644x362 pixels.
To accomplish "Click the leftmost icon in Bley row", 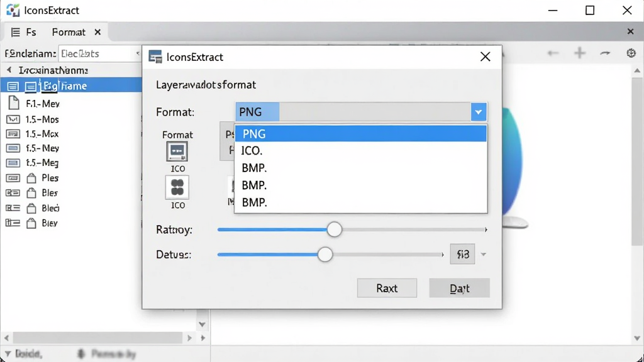I will pos(13,223).
